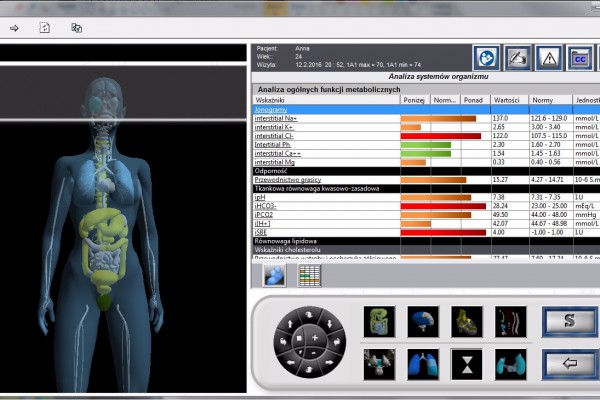The height and width of the screenshot is (400, 600).
Task: Show the heart organ view
Action: [467, 321]
